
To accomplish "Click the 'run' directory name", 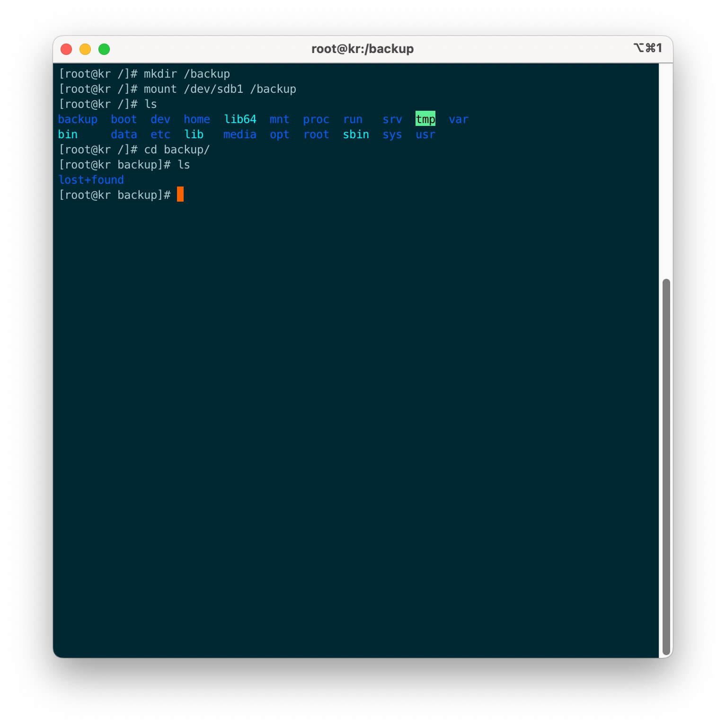I will 353,119.
